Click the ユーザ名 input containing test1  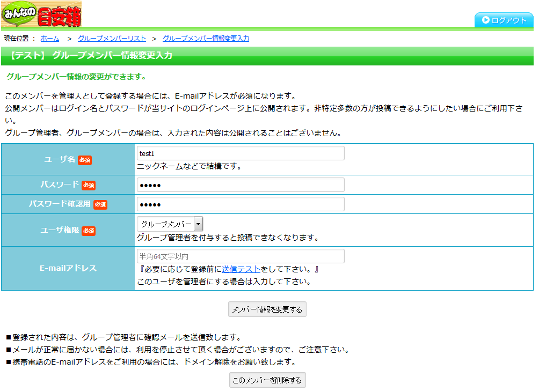pos(241,153)
